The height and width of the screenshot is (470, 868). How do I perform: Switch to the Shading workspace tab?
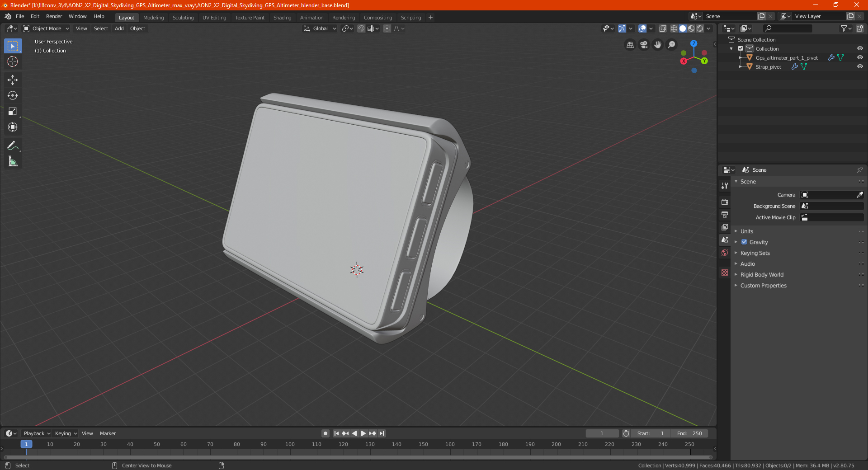point(282,18)
